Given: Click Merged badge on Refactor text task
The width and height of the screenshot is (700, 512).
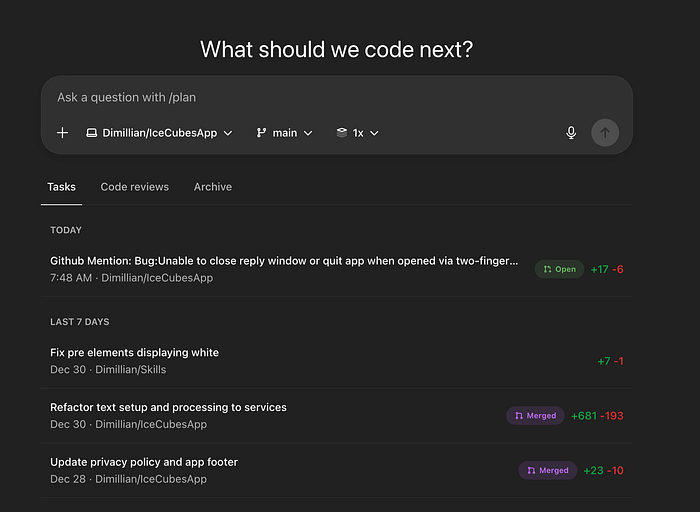Looking at the screenshot, I should pyautogui.click(x=535, y=416).
